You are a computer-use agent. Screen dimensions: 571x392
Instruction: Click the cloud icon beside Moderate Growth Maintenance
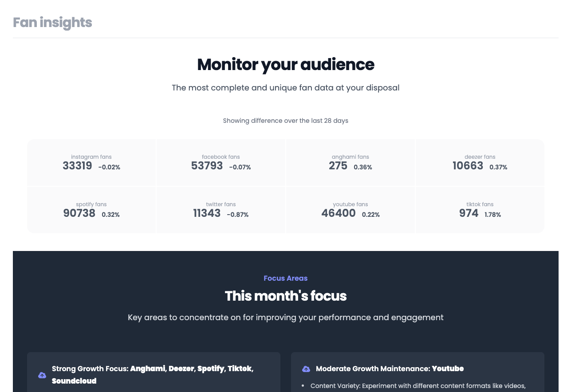pyautogui.click(x=306, y=369)
